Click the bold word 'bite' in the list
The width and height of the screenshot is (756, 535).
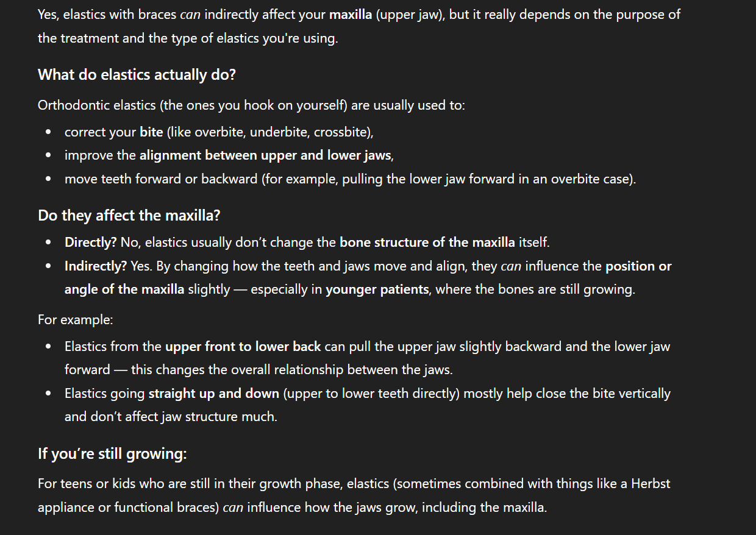click(151, 132)
